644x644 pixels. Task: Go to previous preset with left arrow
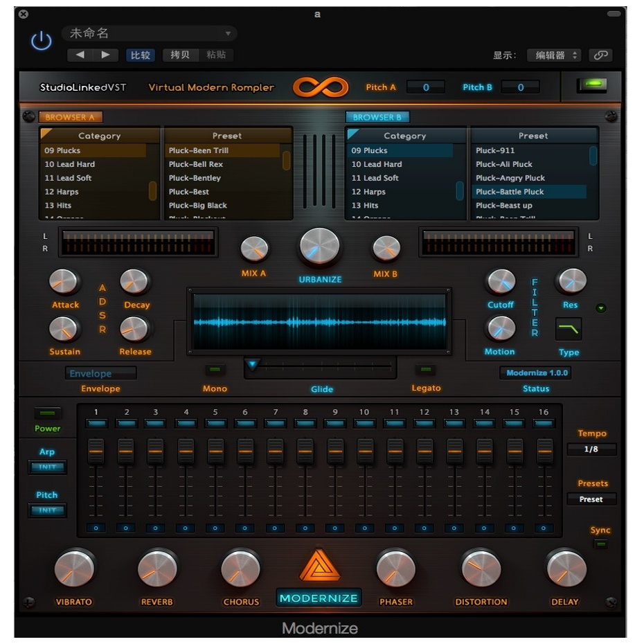pos(80,55)
